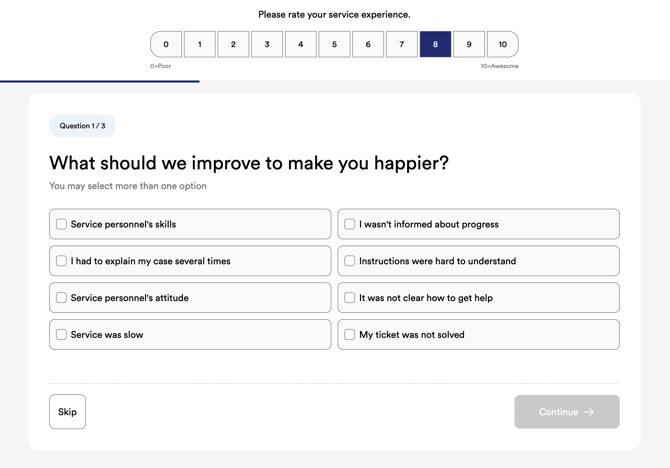Image resolution: width=670 pixels, height=468 pixels.
Task: Select rating 0 on the scale
Action: [x=166, y=44]
